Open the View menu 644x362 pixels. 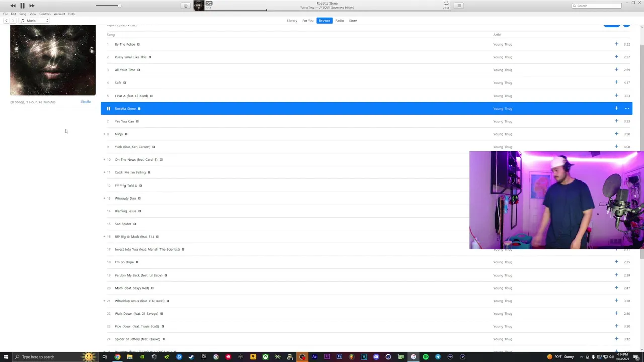[33, 14]
